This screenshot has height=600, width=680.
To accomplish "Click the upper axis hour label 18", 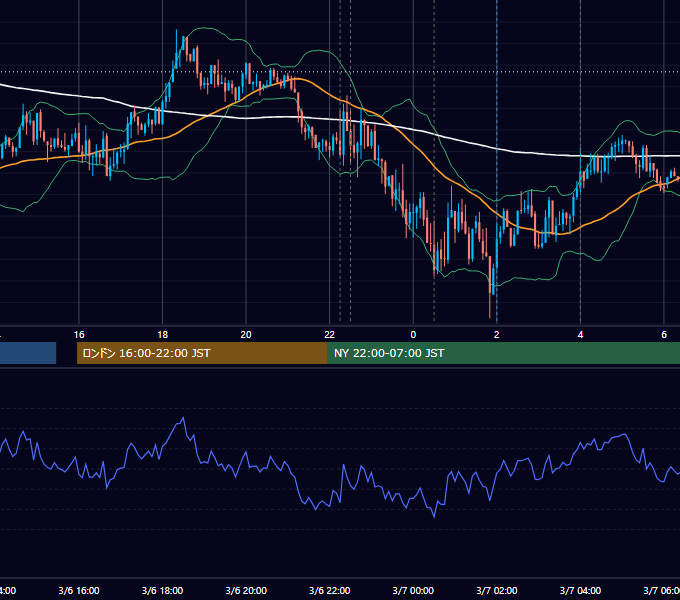I will pos(163,334).
